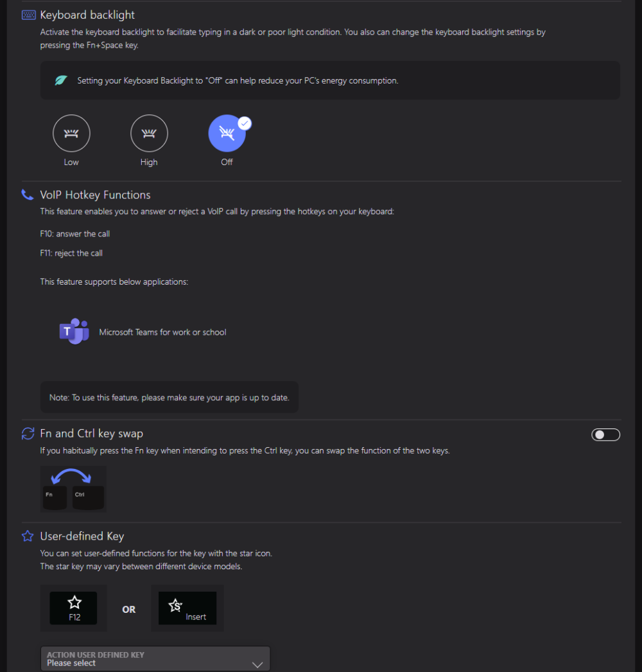
Task: Click the Microsoft Teams icon
Action: click(x=74, y=332)
